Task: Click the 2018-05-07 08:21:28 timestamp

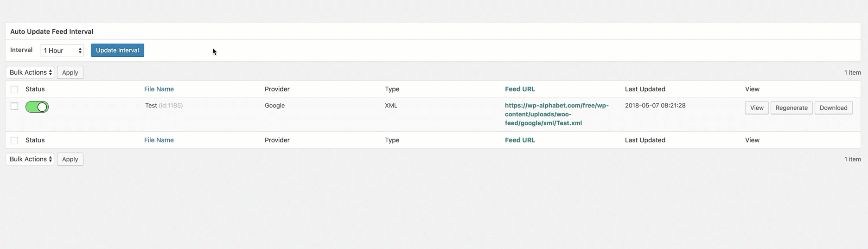Action: [x=655, y=105]
